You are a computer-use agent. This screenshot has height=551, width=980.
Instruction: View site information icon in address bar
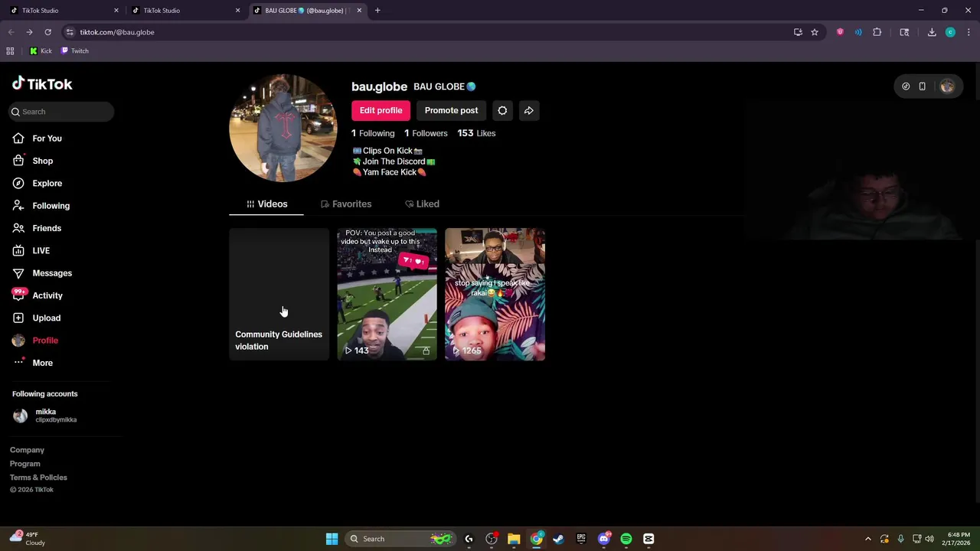pos(70,32)
